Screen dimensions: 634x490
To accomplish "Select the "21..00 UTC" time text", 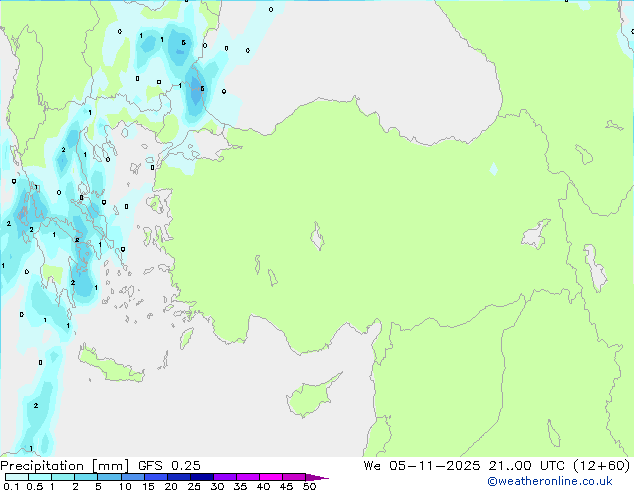I will pyautogui.click(x=526, y=466).
